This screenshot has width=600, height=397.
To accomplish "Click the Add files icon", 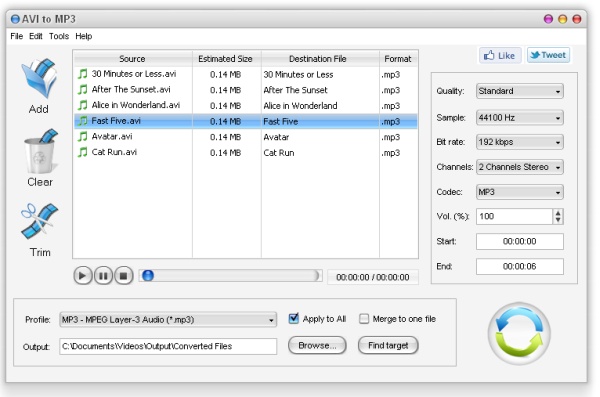I will 39,79.
